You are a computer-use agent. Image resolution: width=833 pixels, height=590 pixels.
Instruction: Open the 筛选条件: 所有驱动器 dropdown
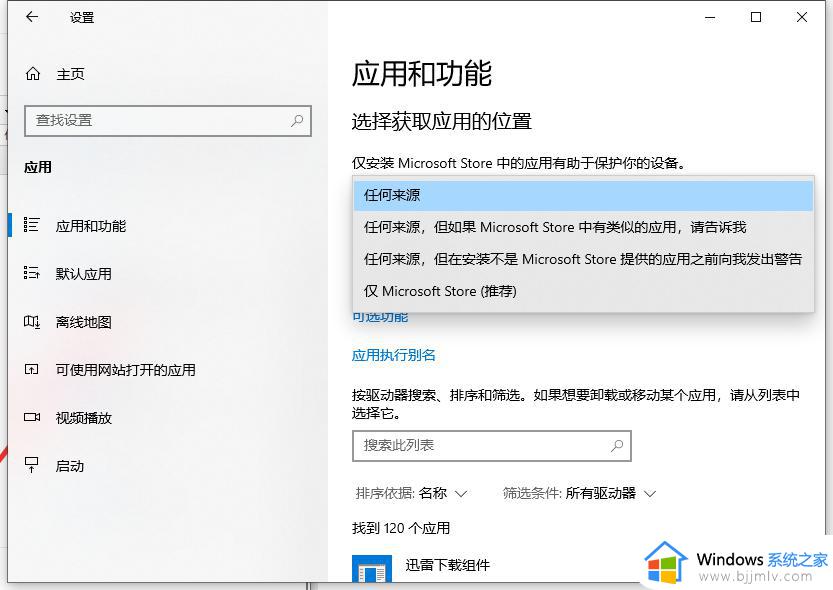[x=580, y=493]
